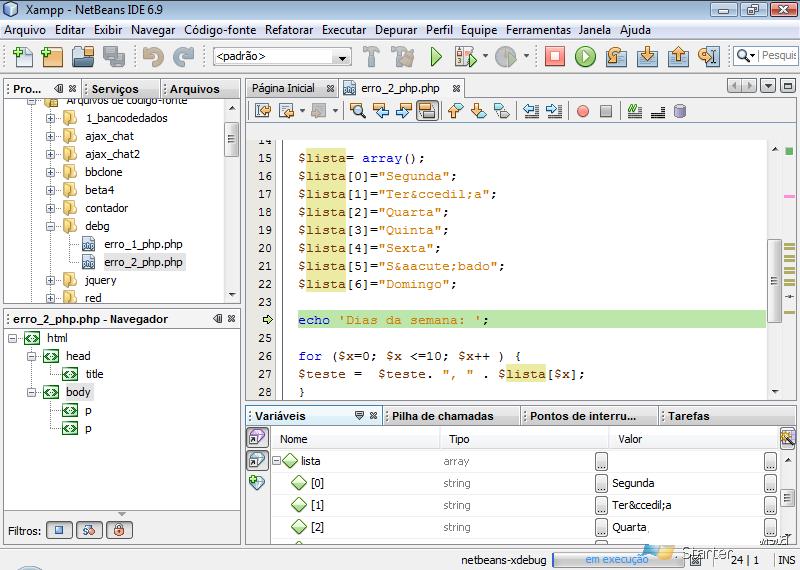Collapse the head node in Navegador
800x570 pixels.
(x=32, y=356)
